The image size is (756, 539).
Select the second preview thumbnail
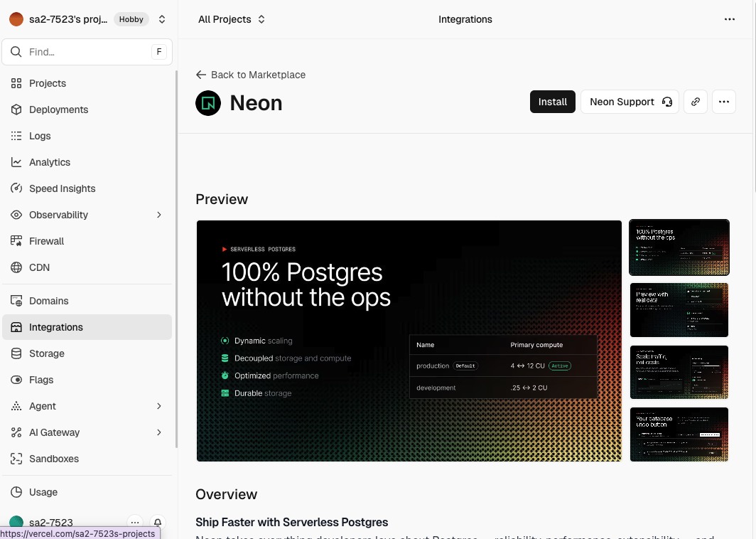tap(679, 309)
